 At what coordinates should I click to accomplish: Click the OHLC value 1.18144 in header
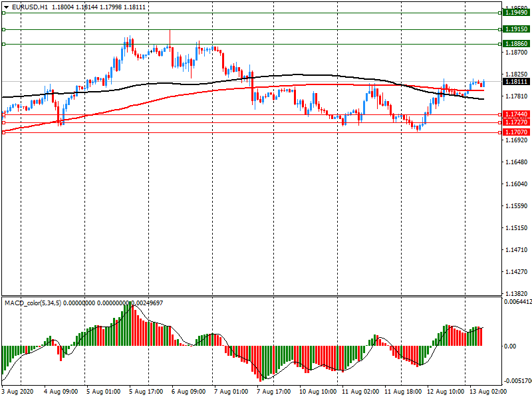click(x=86, y=7)
